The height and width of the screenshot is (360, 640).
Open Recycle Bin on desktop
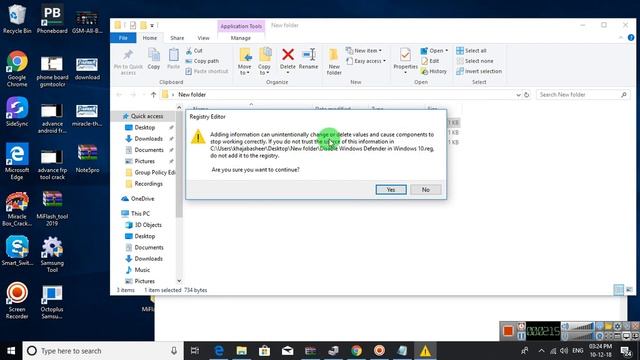coord(17,19)
